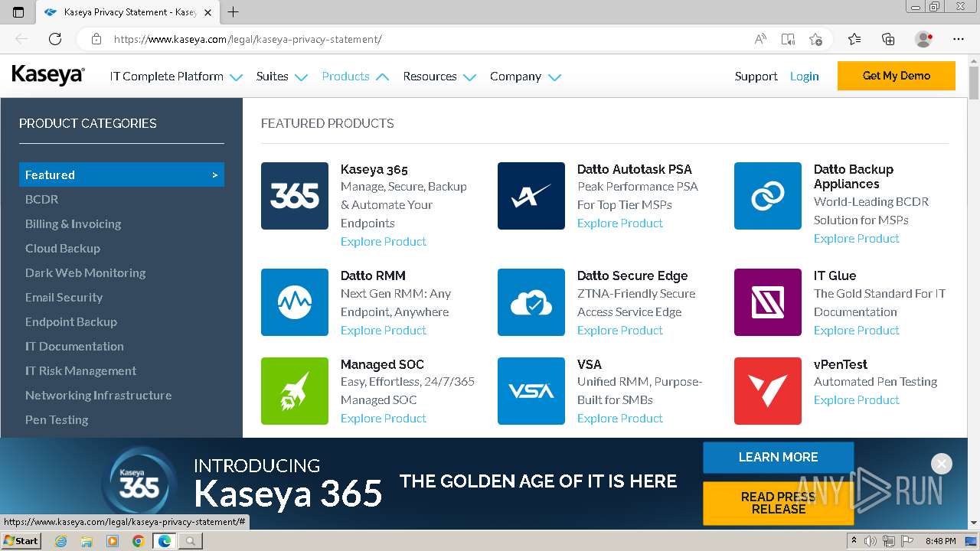Select the Dark Web Monitoring category
This screenshot has height=551, width=980.
(85, 272)
